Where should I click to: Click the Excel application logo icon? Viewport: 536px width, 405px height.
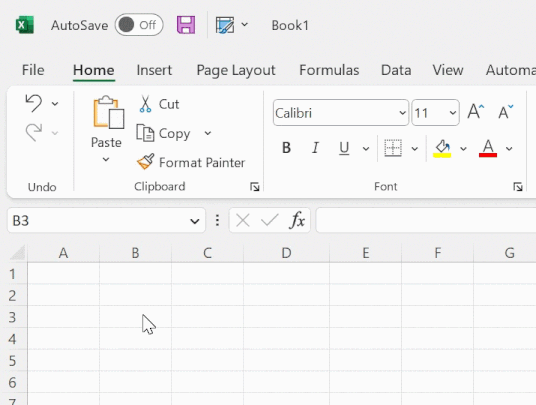click(25, 25)
